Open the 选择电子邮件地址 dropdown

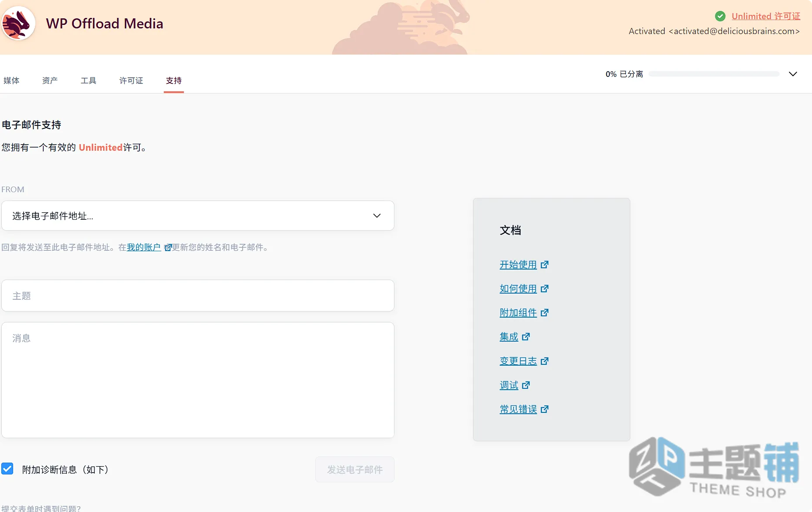tap(198, 215)
